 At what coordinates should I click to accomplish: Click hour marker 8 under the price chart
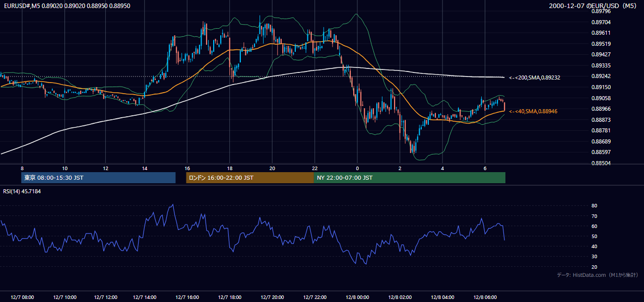pos(22,168)
